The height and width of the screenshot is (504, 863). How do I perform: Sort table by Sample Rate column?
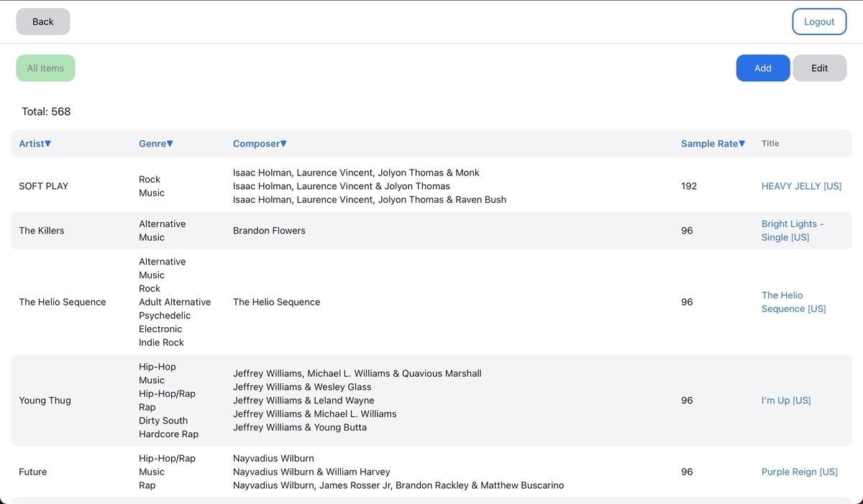[x=713, y=144]
